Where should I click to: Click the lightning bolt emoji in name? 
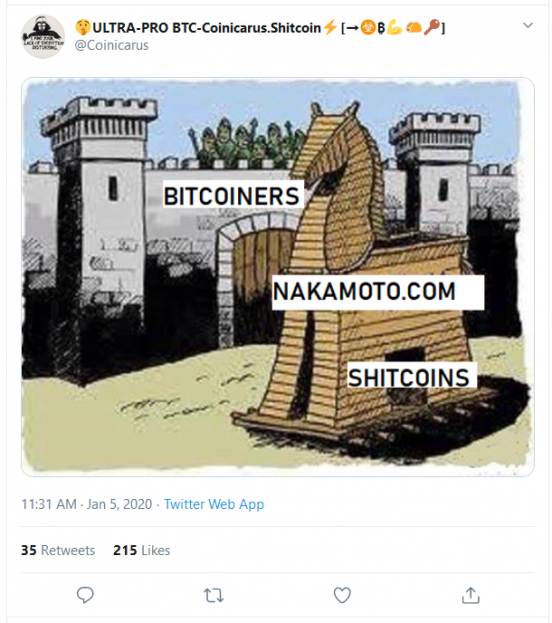click(x=330, y=28)
